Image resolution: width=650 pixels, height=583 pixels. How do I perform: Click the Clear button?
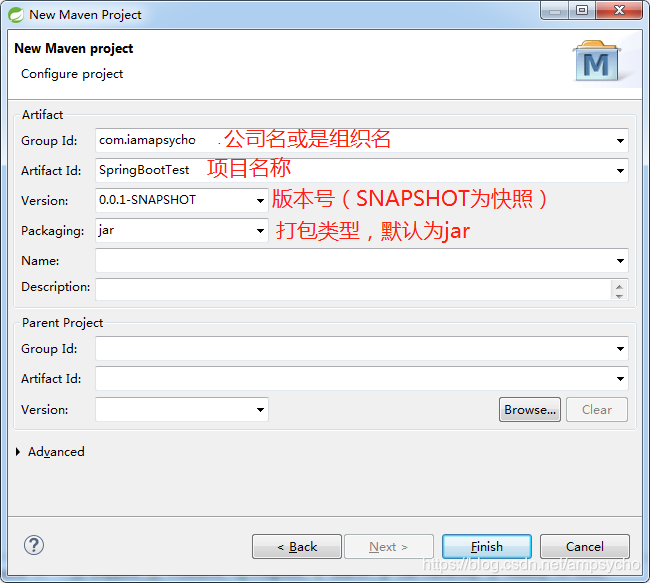click(x=597, y=410)
